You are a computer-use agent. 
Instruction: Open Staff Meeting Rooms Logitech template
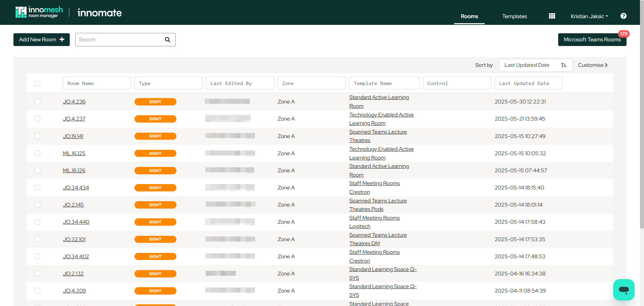point(374,222)
